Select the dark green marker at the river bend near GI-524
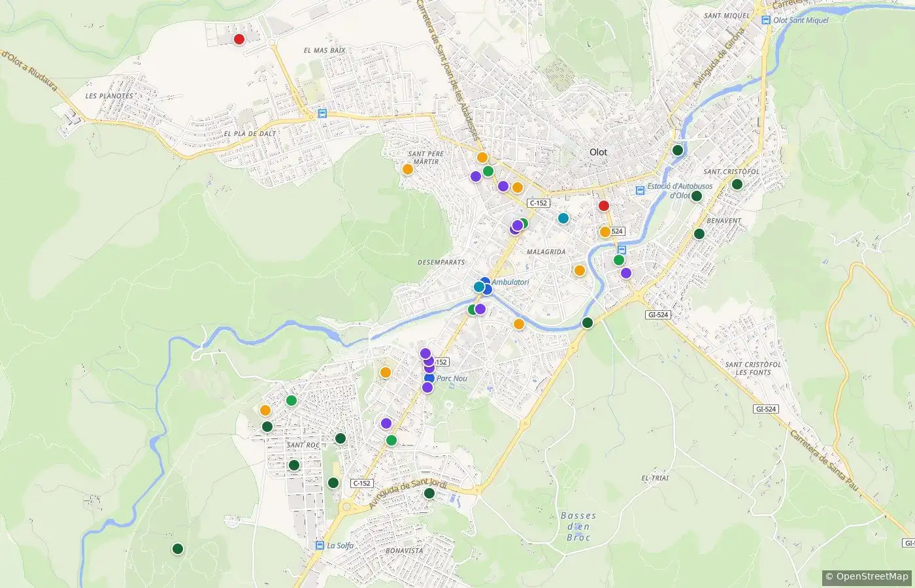This screenshot has height=588, width=915. [588, 323]
